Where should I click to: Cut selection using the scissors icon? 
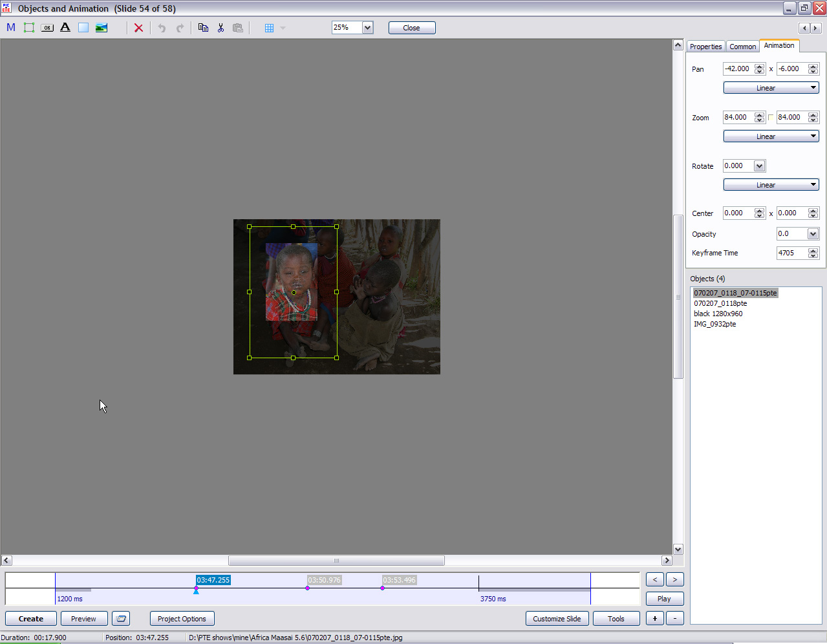220,28
